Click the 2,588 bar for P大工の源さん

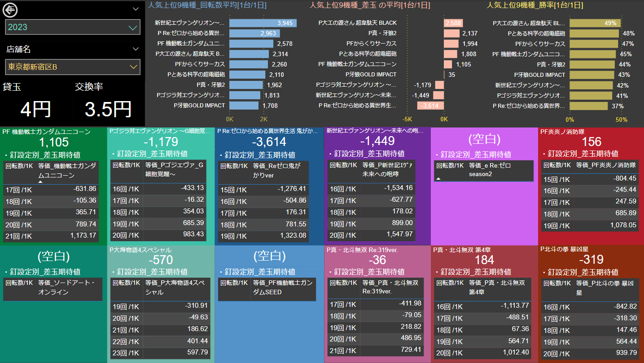(x=453, y=23)
